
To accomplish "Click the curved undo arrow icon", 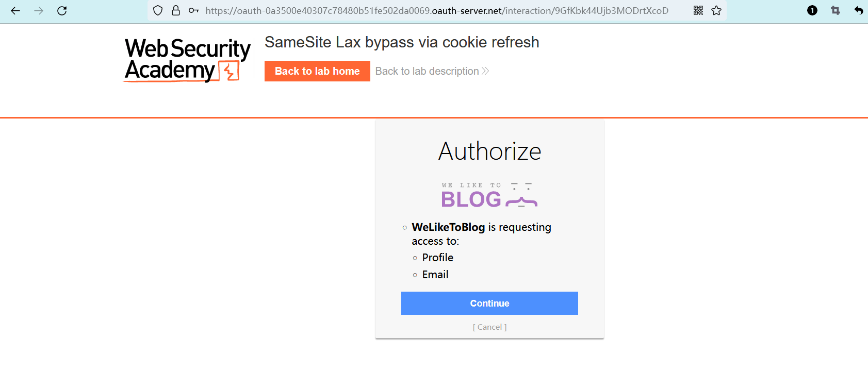I will point(858,10).
